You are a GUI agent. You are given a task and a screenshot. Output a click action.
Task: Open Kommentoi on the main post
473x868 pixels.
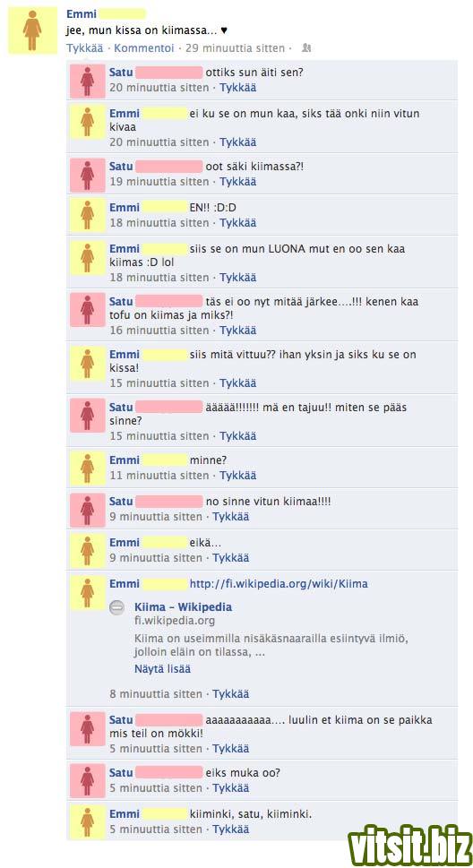[x=144, y=48]
